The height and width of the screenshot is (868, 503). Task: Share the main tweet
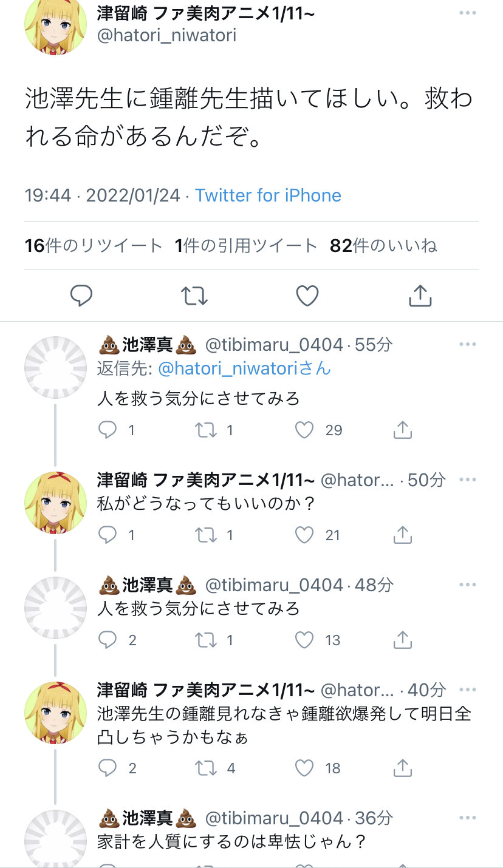tap(420, 296)
